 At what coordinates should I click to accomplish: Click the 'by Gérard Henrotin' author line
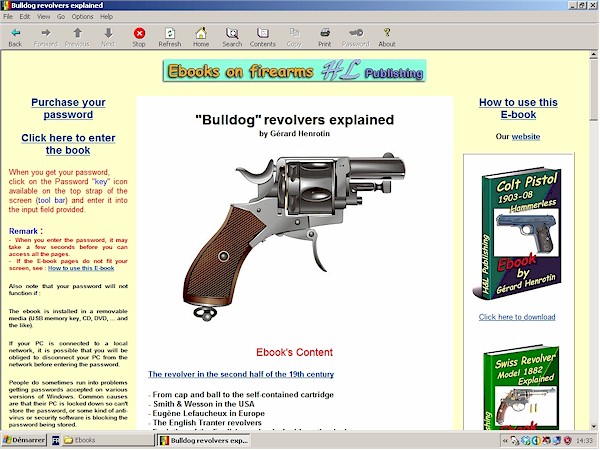coord(294,134)
